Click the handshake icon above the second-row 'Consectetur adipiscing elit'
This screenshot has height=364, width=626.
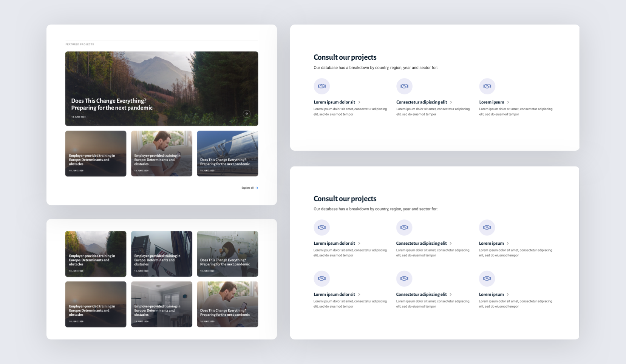(x=404, y=279)
